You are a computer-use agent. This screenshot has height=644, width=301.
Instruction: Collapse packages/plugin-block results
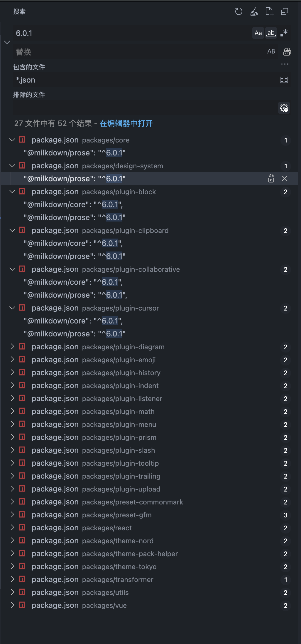(x=12, y=192)
